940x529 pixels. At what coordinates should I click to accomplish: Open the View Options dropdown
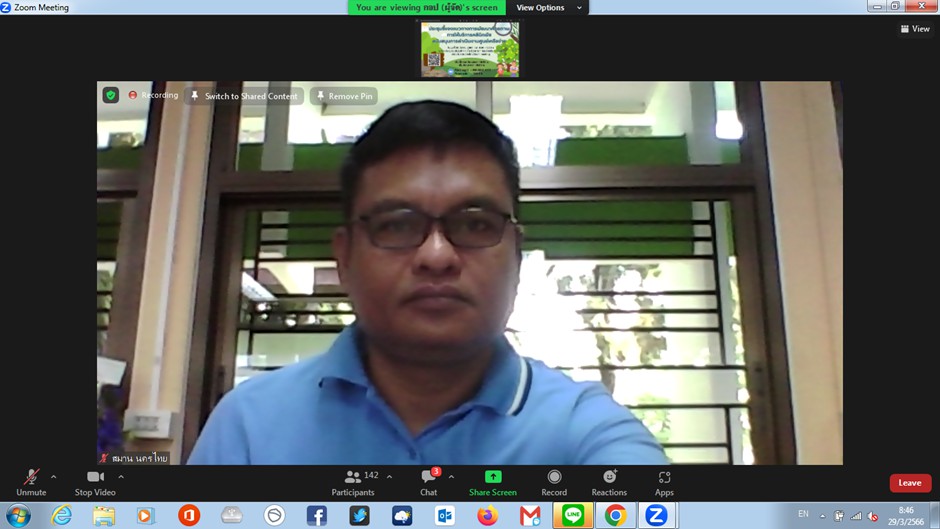point(548,8)
